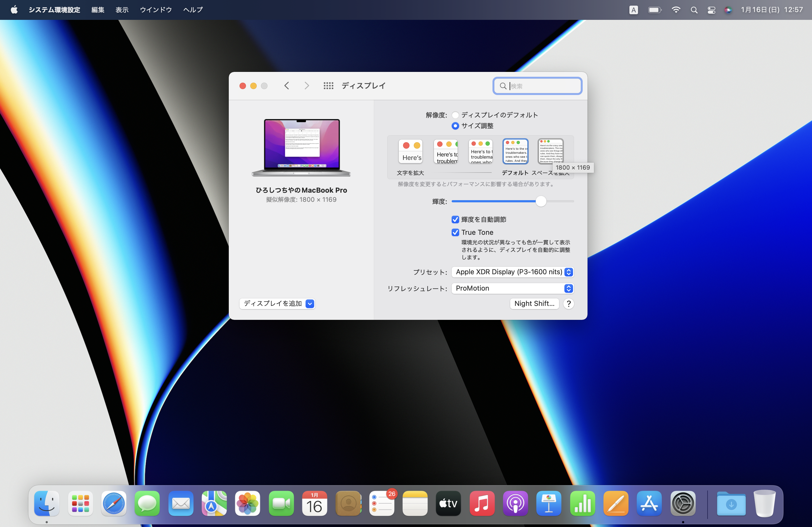The image size is (812, 527).
Task: Open the ディスプレイを追加 dropdown
Action: tap(277, 303)
